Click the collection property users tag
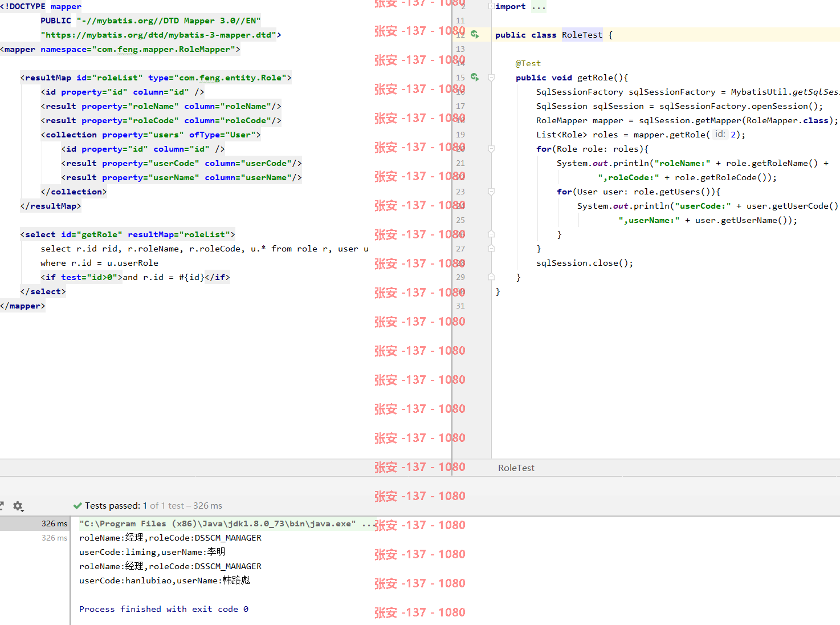Screen dimensions: 840x625 coord(150,135)
